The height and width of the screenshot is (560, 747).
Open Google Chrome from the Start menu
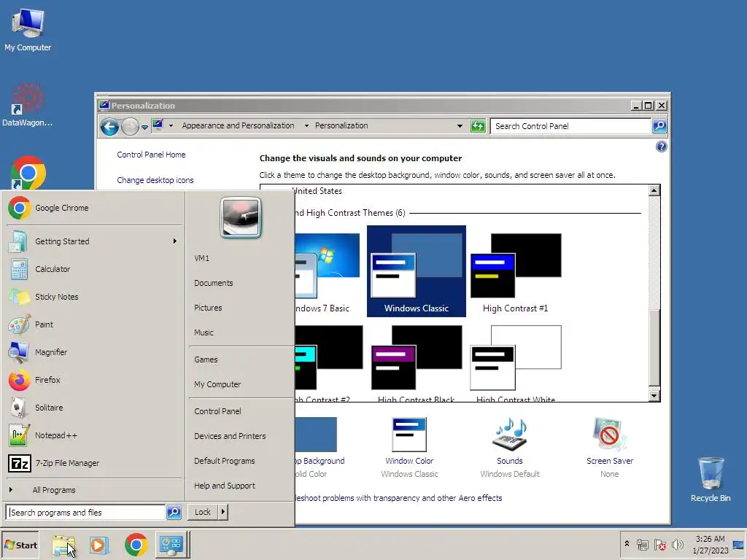pyautogui.click(x=94, y=208)
